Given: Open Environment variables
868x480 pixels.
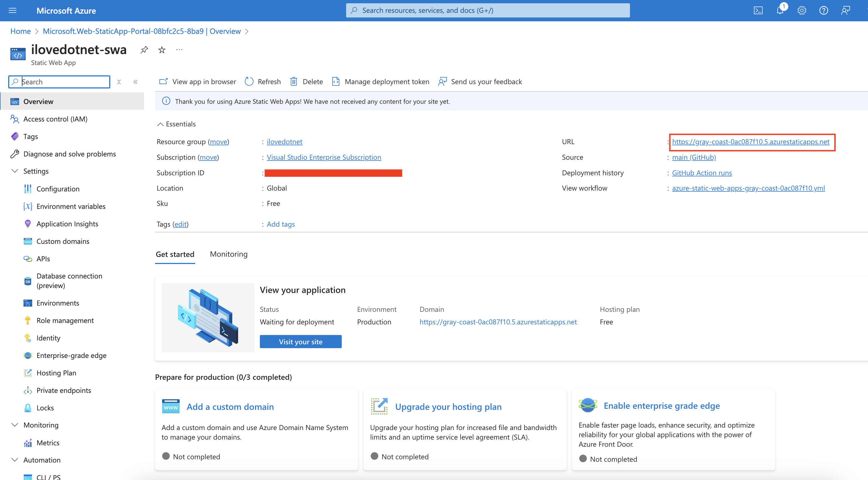Looking at the screenshot, I should point(71,206).
